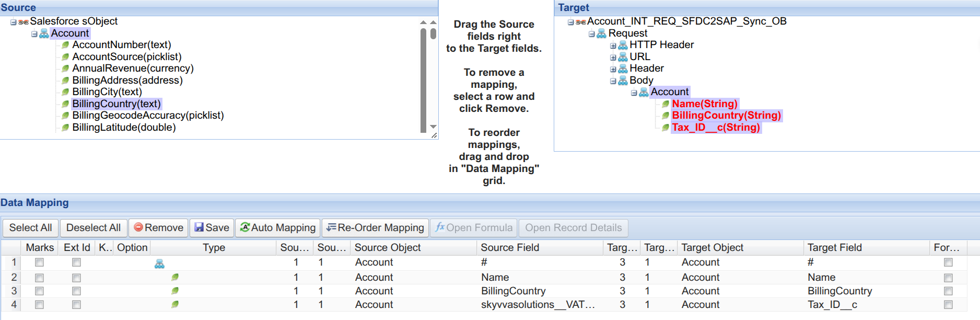Expand the Header node in Target tree
The image size is (980, 320).
click(613, 69)
